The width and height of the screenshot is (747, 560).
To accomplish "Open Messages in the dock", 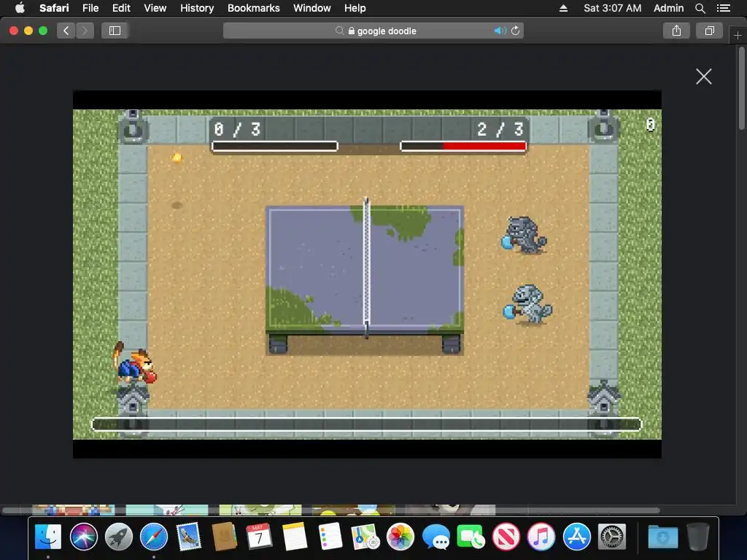I will 436,537.
